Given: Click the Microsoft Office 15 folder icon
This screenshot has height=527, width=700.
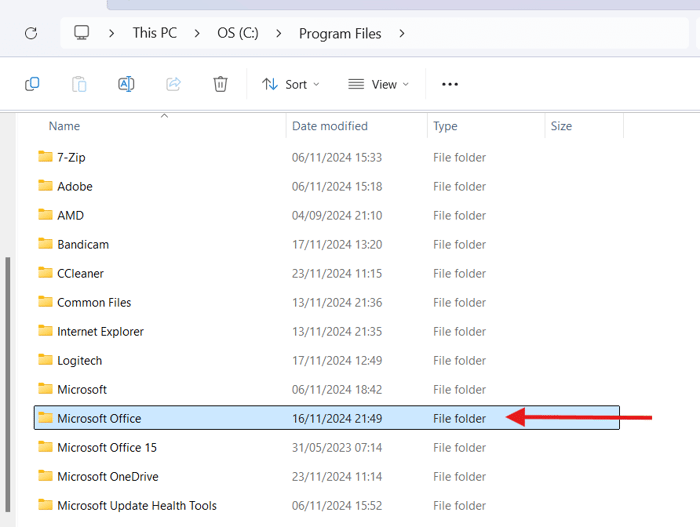Looking at the screenshot, I should pos(45,447).
